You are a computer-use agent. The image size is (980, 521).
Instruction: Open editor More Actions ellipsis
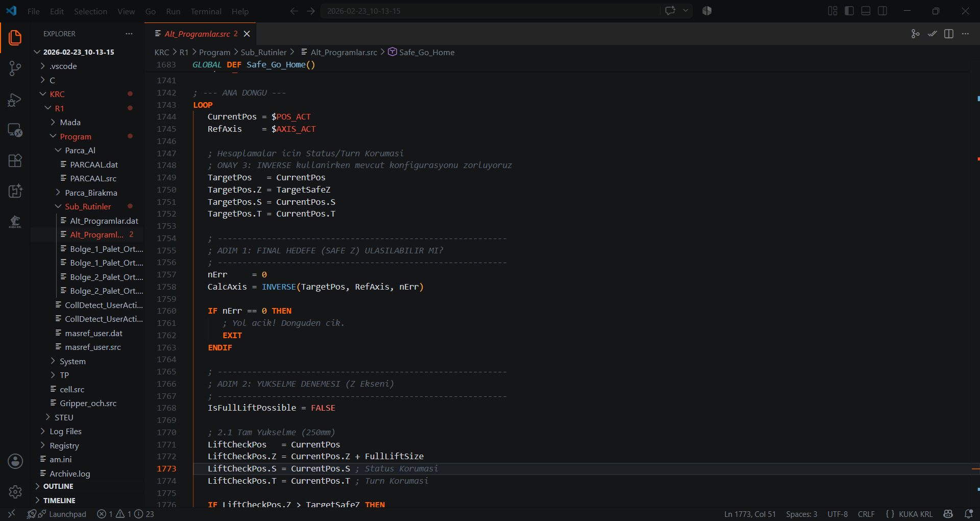pyautogui.click(x=965, y=34)
